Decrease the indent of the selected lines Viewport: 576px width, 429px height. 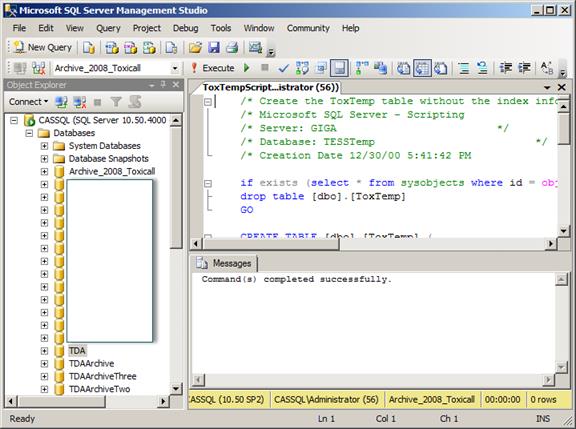point(505,68)
